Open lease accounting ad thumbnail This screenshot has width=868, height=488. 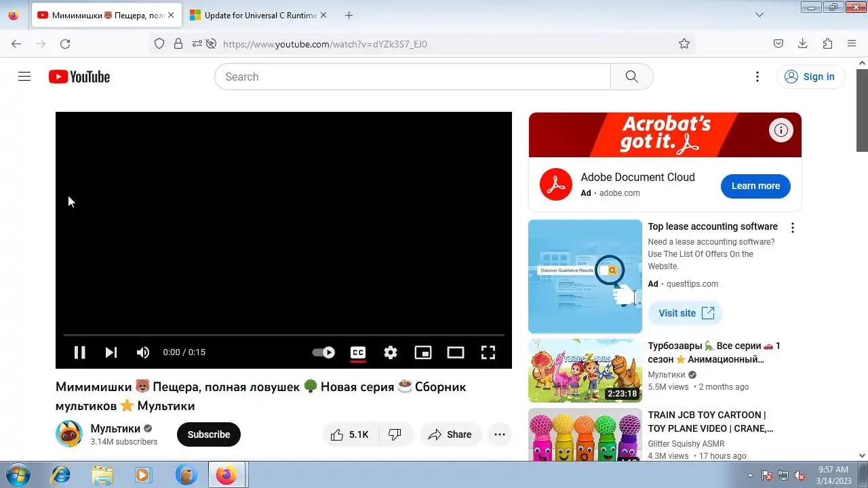[x=585, y=277]
